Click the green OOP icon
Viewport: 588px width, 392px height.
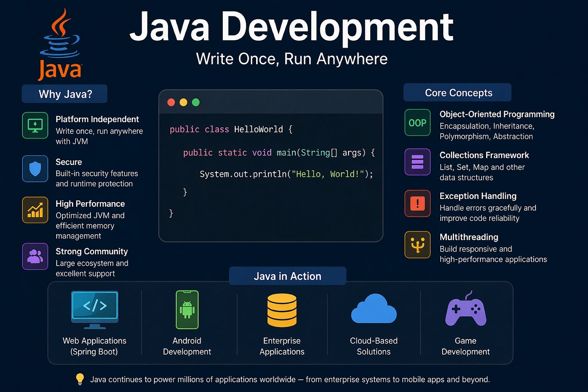pos(418,122)
